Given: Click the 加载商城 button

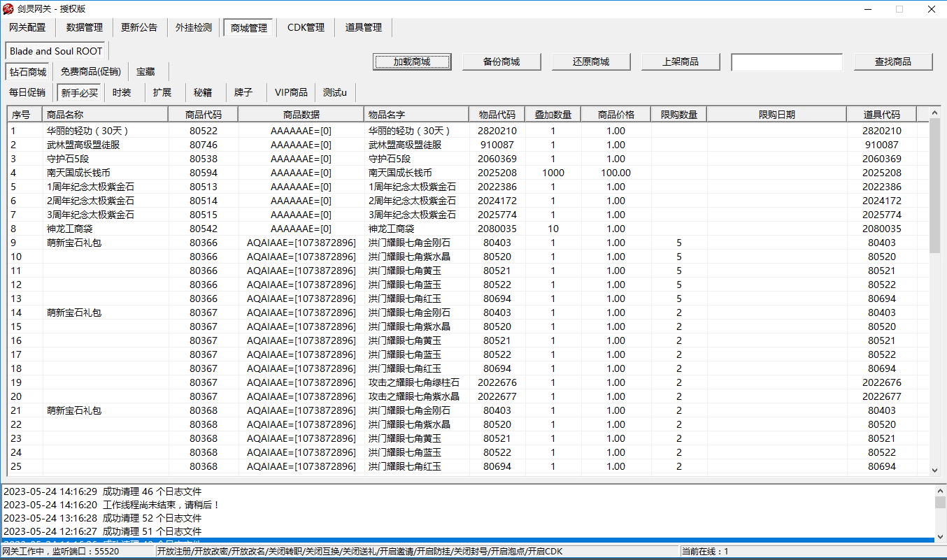Looking at the screenshot, I should point(411,62).
